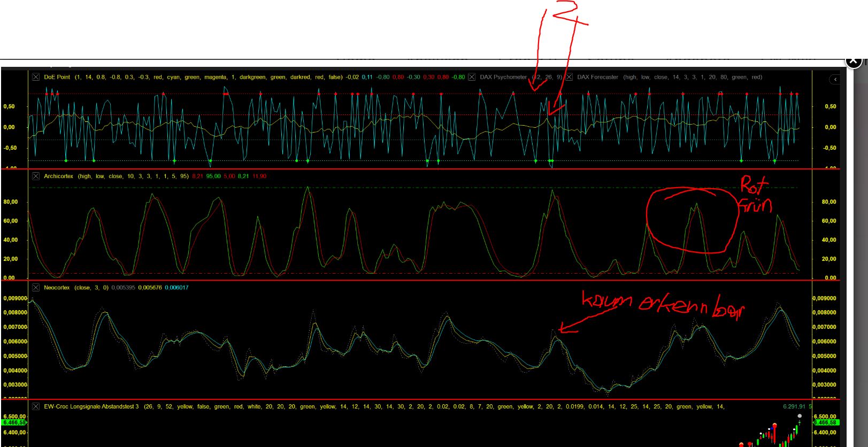Click the X box beside DAX Psychometer

pyautogui.click(x=472, y=77)
